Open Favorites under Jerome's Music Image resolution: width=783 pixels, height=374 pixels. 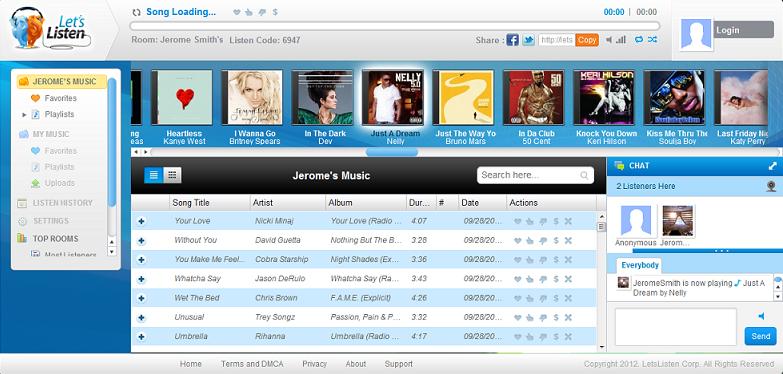point(60,98)
